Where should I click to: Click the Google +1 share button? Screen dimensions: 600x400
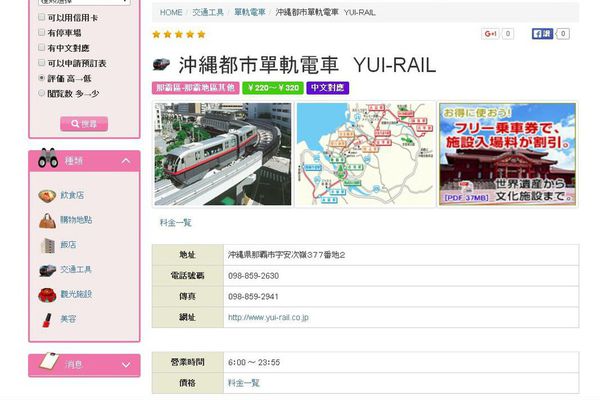tap(490, 34)
